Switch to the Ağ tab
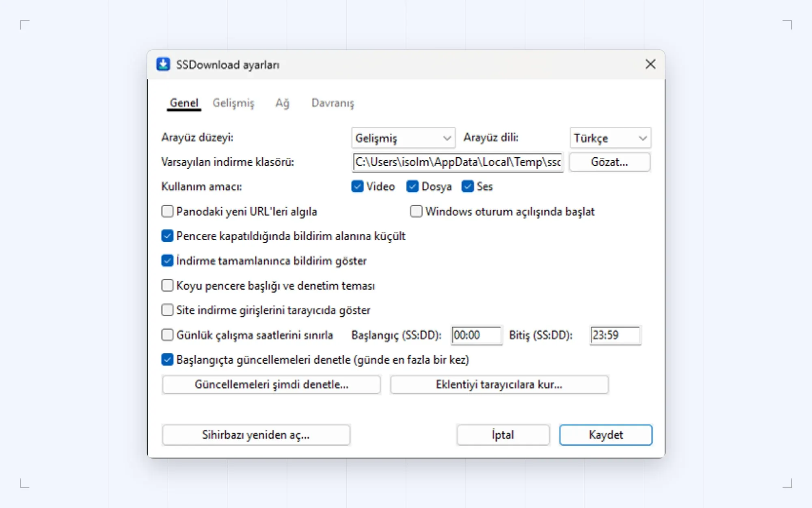This screenshot has height=508, width=812. pos(283,103)
